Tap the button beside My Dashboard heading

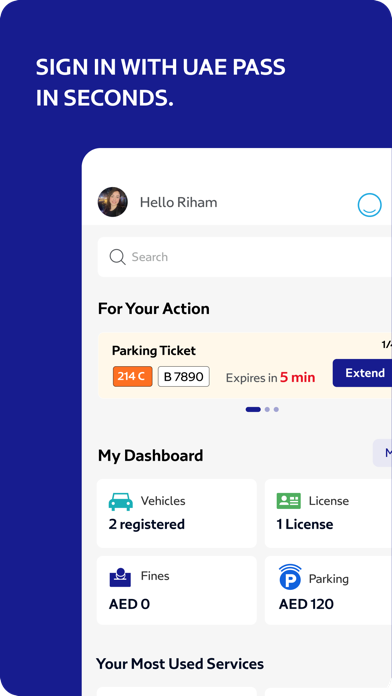[x=382, y=453]
